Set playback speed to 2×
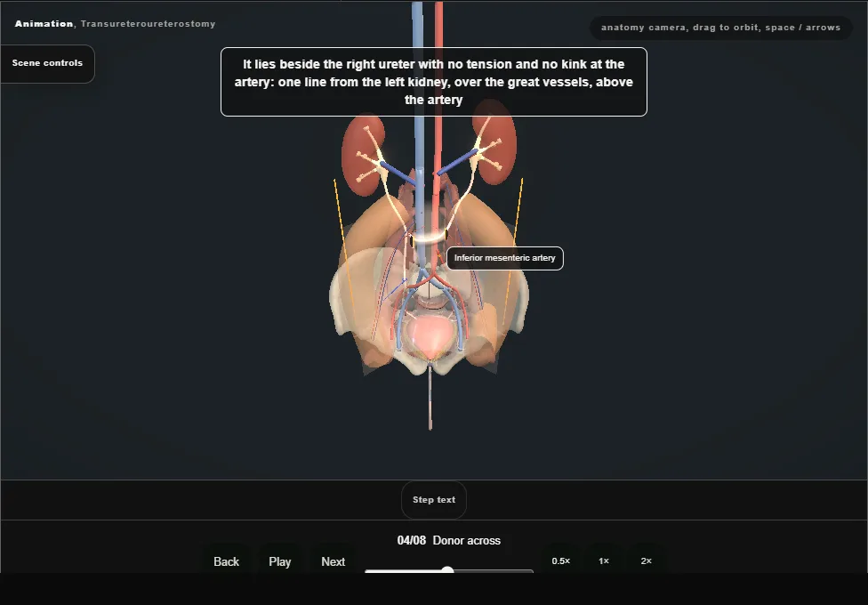The image size is (868, 605). (646, 561)
